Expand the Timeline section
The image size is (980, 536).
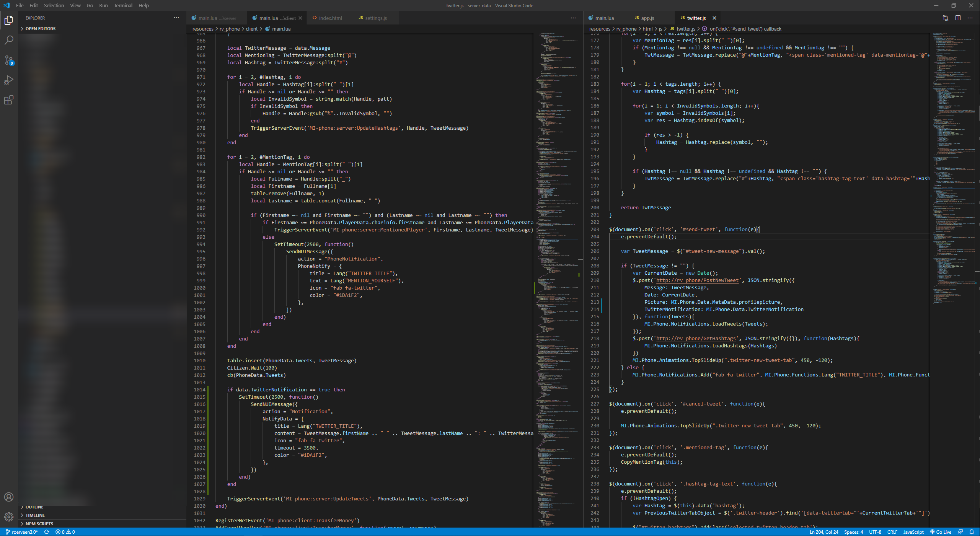35,515
